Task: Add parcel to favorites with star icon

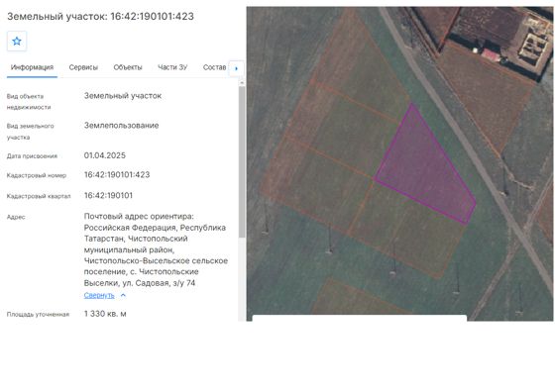Action: click(17, 41)
